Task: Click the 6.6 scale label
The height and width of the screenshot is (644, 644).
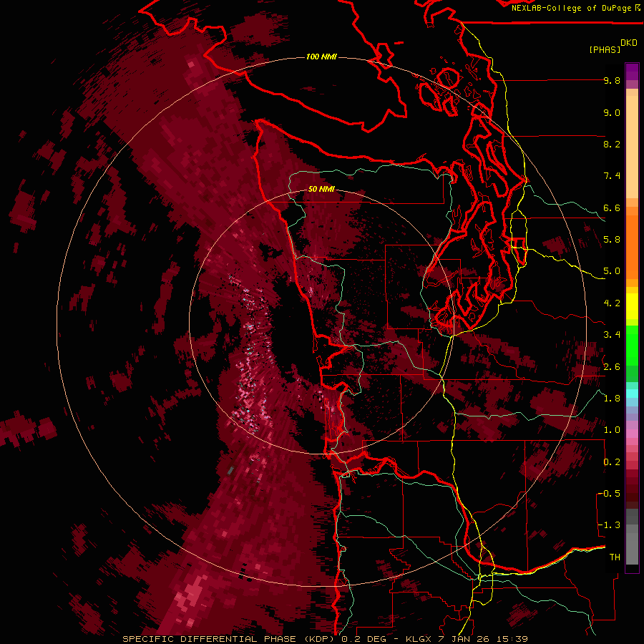Action: (x=612, y=208)
